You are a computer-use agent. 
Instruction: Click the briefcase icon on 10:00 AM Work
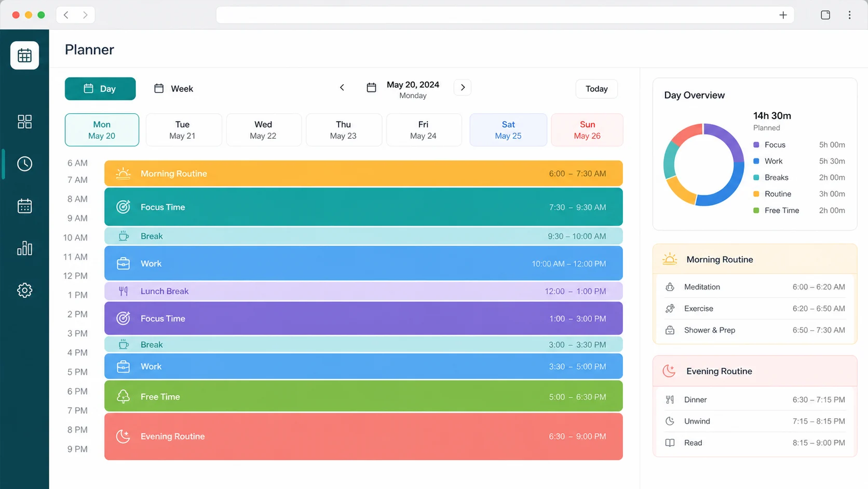(123, 263)
